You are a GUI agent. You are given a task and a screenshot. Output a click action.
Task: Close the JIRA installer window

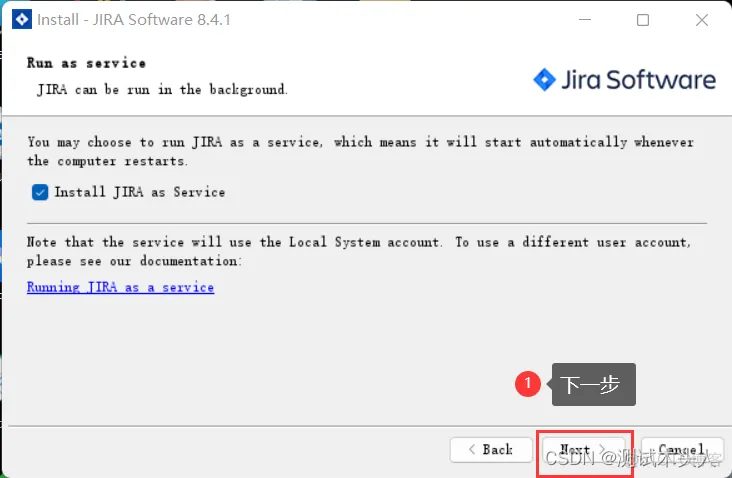[702, 20]
